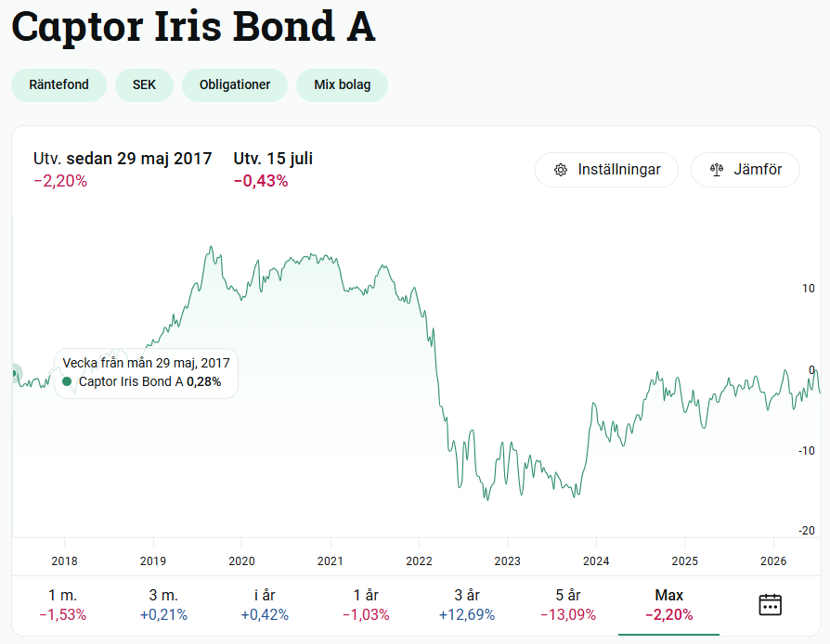Click the 2022 marker on time axis
830x644 pixels.
pos(419,560)
